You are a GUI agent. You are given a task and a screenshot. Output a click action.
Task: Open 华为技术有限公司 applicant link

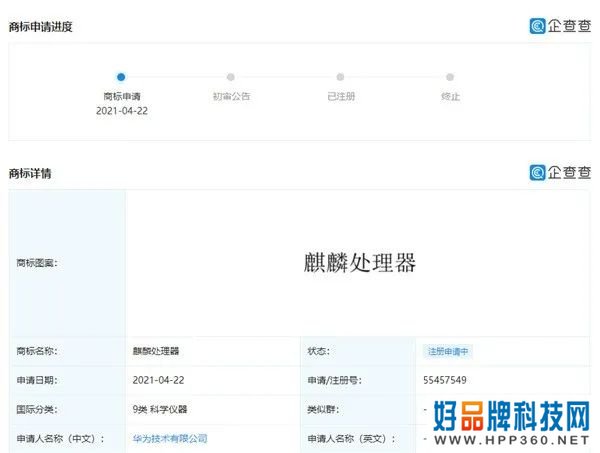pyautogui.click(x=170, y=438)
